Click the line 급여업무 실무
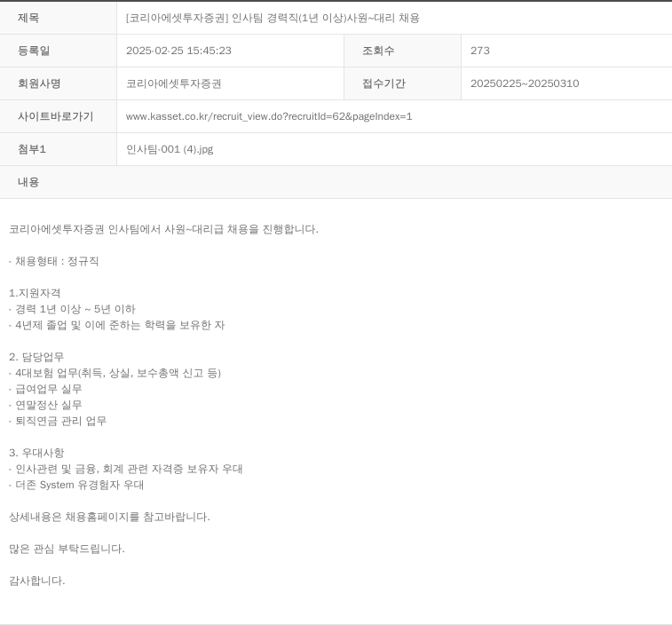This screenshot has width=672, height=625. (x=45, y=389)
